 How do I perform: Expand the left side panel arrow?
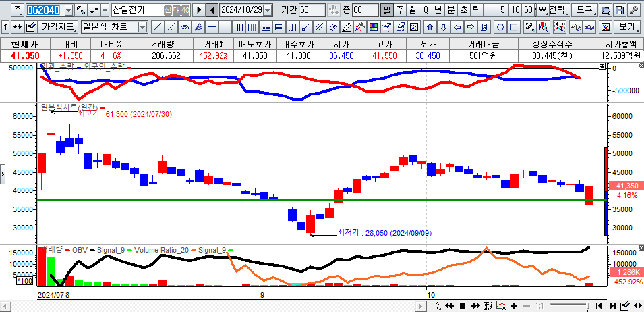[3, 174]
